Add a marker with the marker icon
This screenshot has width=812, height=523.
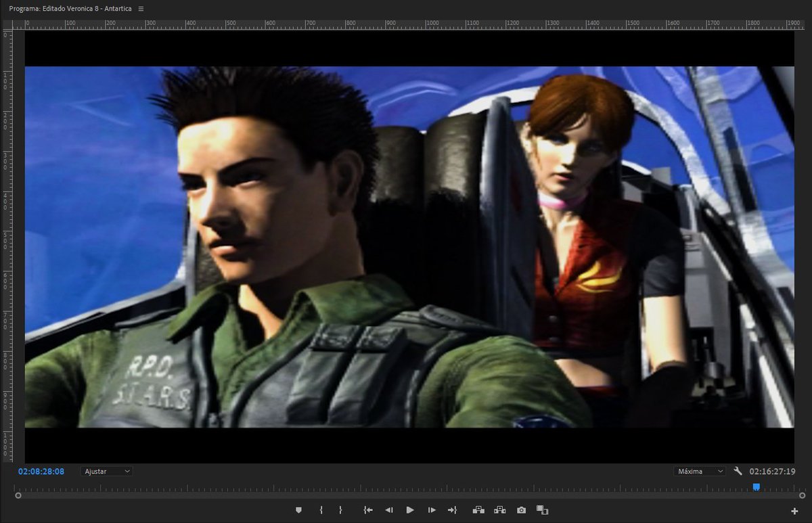coord(298,510)
